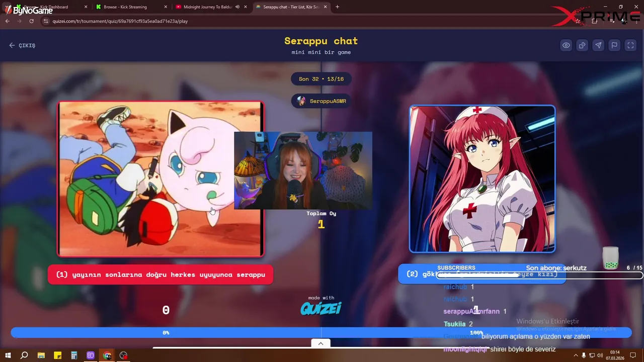Open the Calculator taskbar icon
This screenshot has height=362, width=644.
click(74, 355)
